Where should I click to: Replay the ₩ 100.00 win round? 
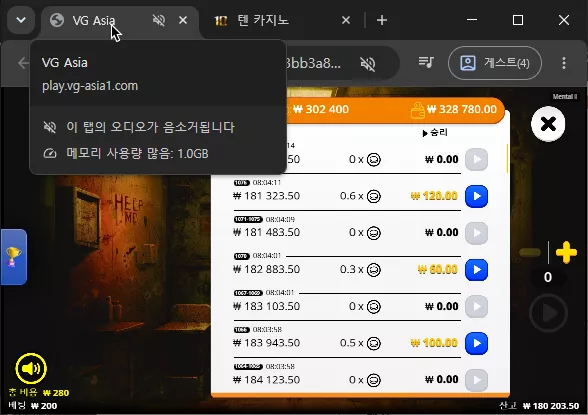(477, 343)
